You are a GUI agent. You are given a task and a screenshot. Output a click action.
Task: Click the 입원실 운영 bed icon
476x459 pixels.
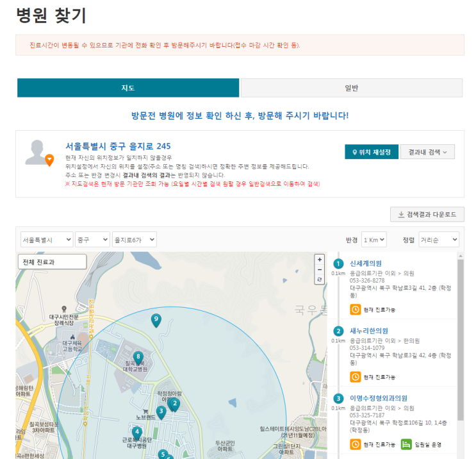click(406, 444)
